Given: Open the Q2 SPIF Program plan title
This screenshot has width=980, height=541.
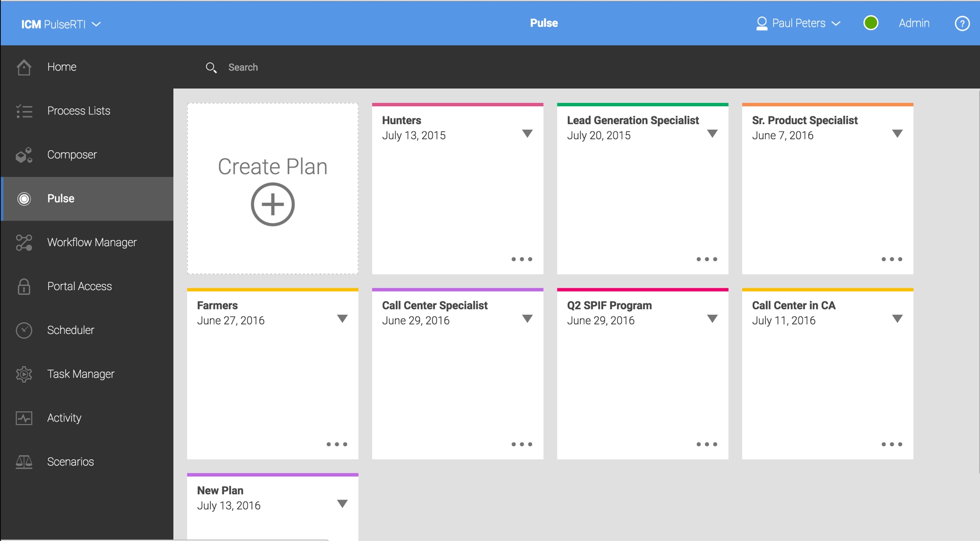Looking at the screenshot, I should pos(609,306).
